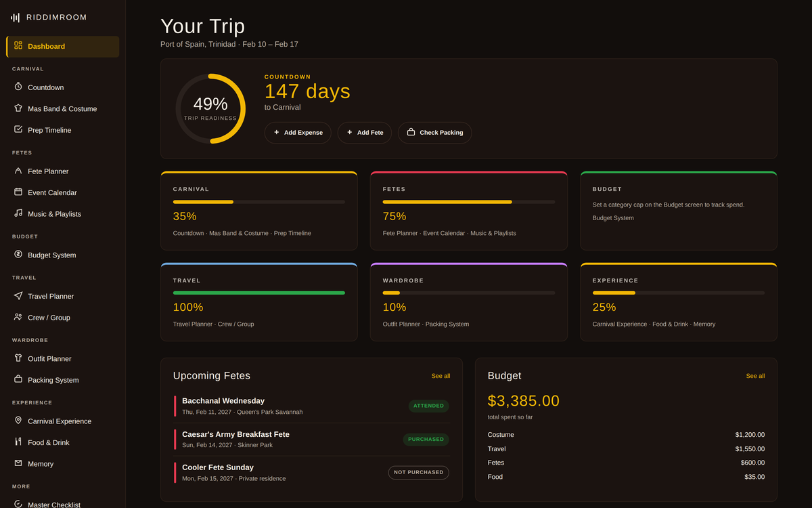Click the plus icon in Add Expense
The width and height of the screenshot is (812, 508).
(x=276, y=133)
